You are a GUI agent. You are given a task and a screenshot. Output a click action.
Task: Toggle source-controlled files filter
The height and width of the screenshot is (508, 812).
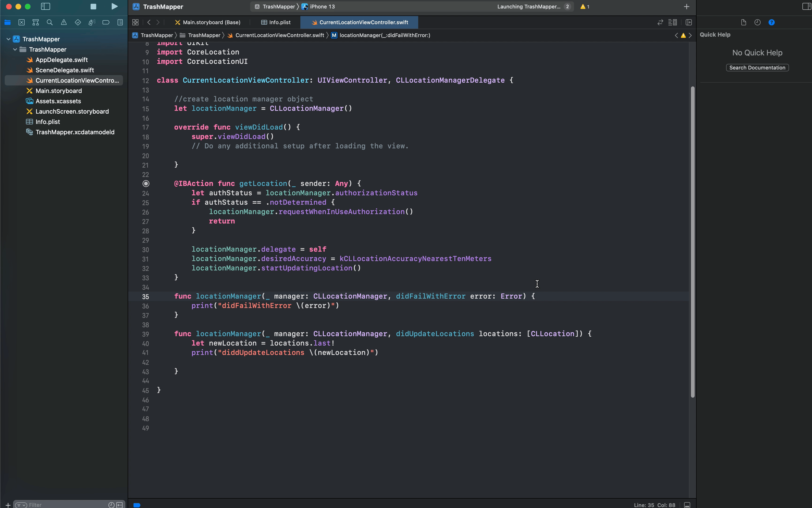pyautogui.click(x=119, y=505)
